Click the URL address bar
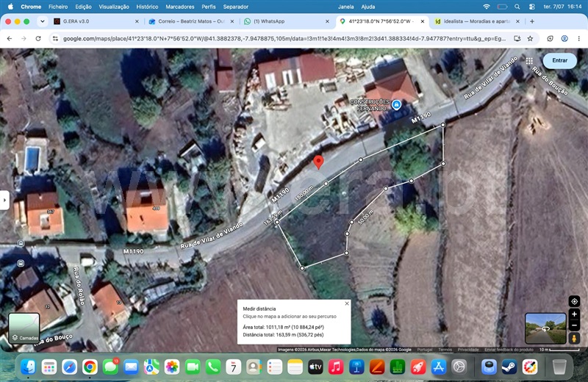The image size is (588, 382). pos(284,39)
